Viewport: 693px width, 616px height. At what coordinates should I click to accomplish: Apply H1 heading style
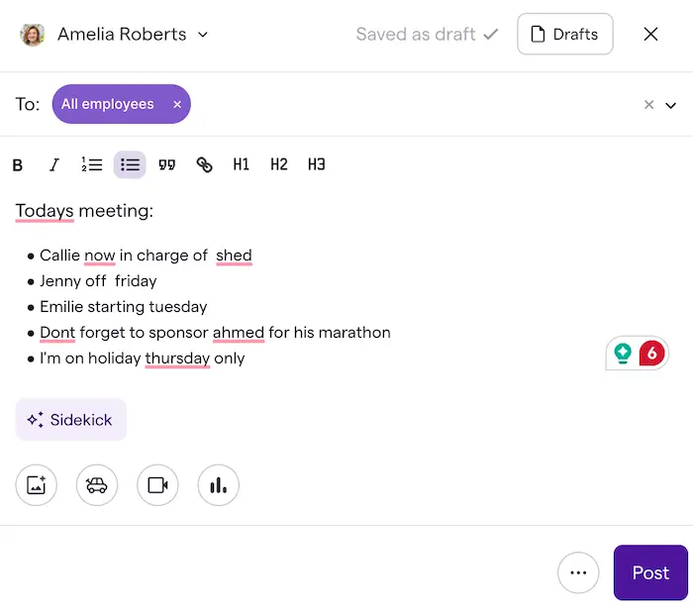pos(241,164)
